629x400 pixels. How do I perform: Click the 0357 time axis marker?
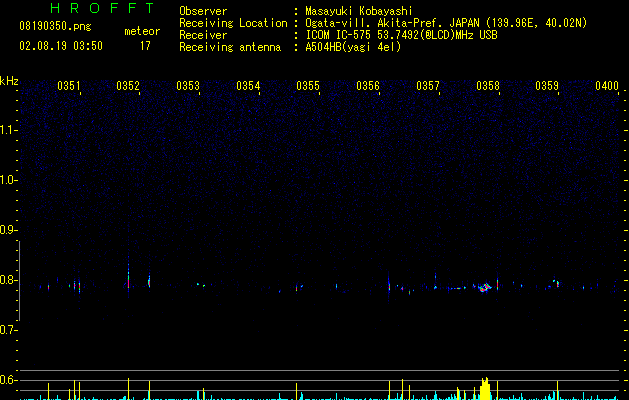coord(428,86)
